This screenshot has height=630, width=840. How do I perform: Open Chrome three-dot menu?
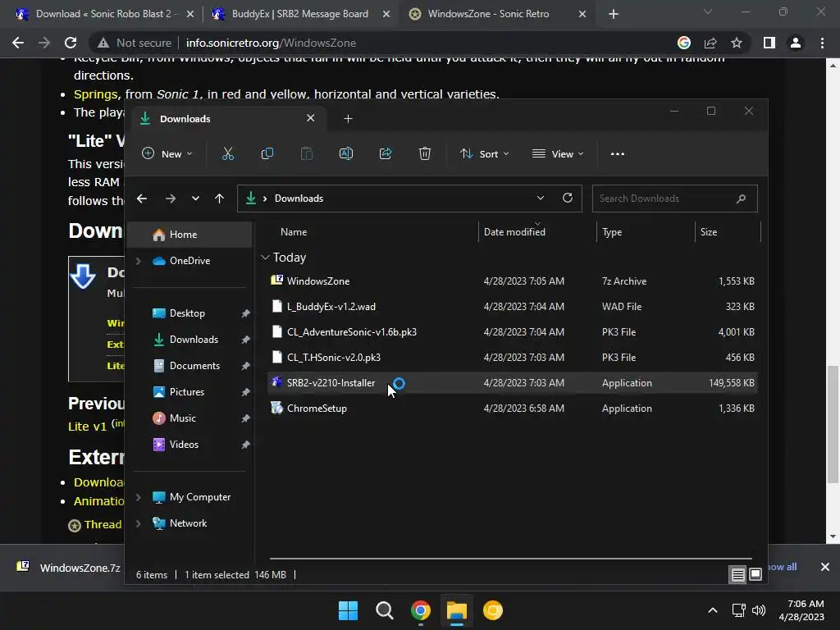(x=822, y=43)
